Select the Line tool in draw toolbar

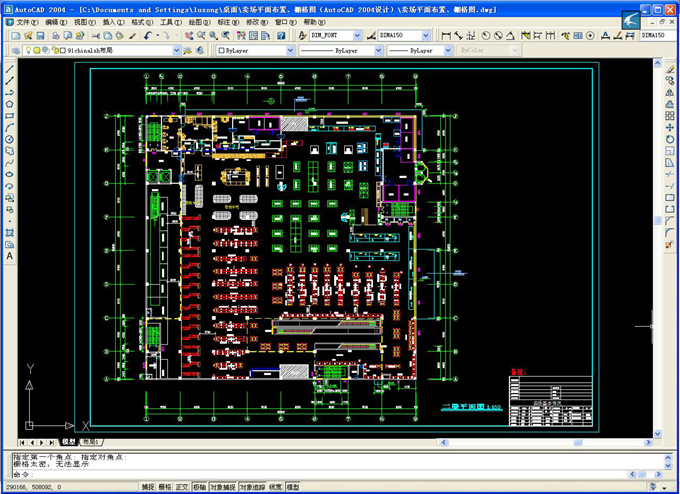(9, 68)
